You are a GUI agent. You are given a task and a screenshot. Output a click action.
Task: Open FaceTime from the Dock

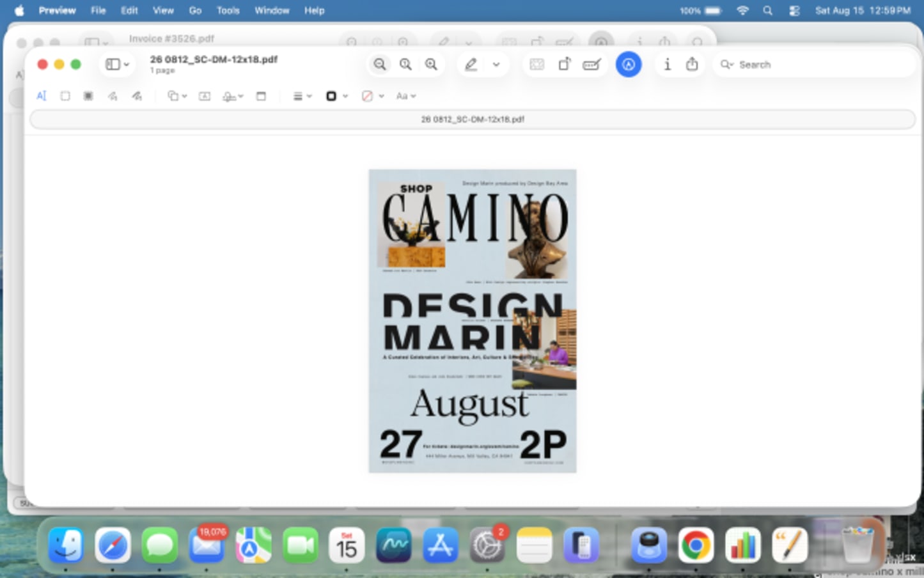[300, 545]
